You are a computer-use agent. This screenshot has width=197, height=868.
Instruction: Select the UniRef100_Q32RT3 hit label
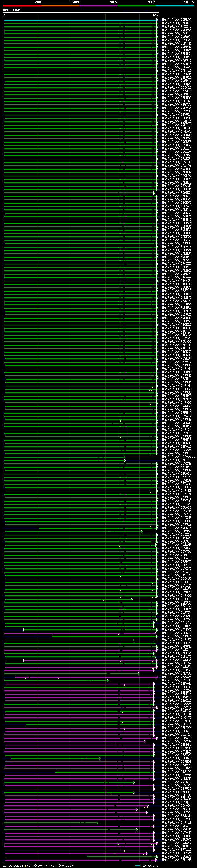coord(177,562)
